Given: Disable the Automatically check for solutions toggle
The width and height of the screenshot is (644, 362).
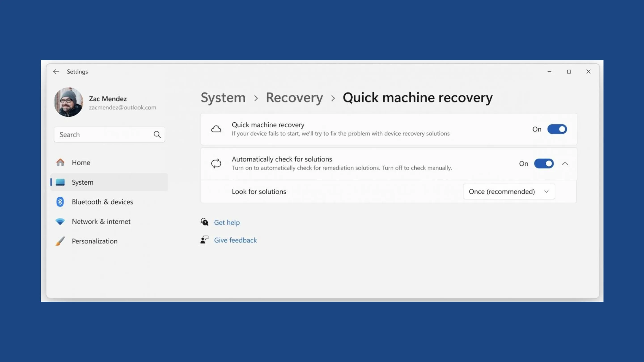Looking at the screenshot, I should tap(544, 163).
